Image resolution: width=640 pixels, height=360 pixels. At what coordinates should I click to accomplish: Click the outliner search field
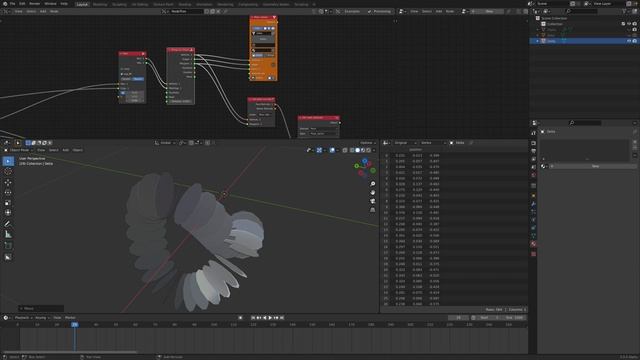[x=582, y=11]
